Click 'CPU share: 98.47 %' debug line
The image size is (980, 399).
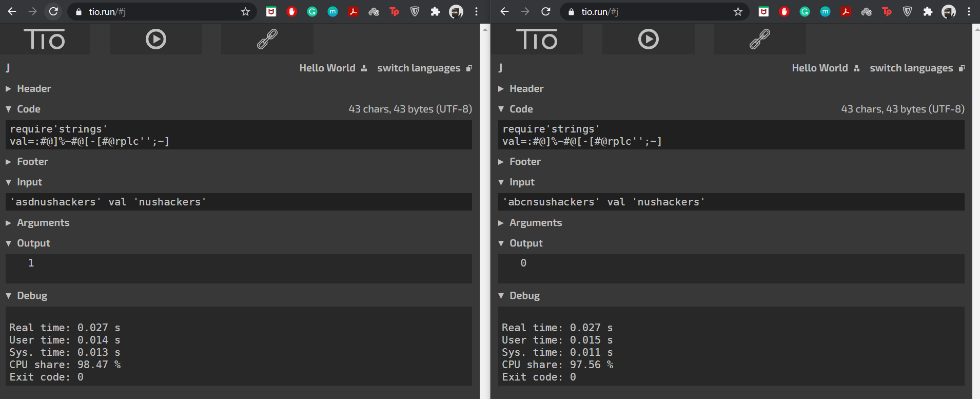point(65,365)
